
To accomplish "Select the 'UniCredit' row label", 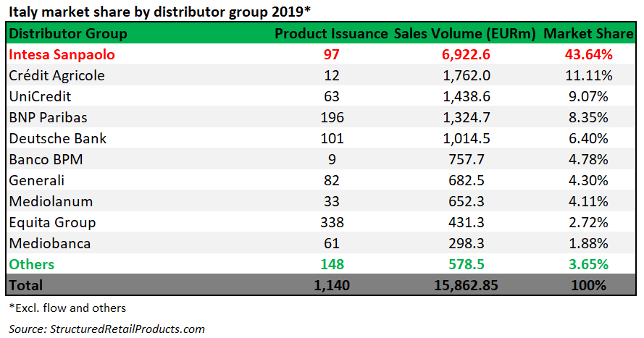I will [41, 96].
